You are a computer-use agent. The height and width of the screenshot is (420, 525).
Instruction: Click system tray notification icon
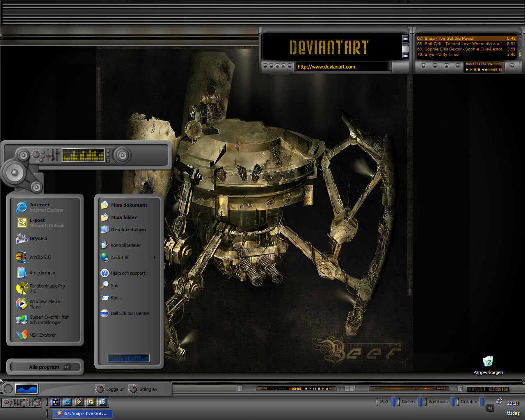pos(499,401)
